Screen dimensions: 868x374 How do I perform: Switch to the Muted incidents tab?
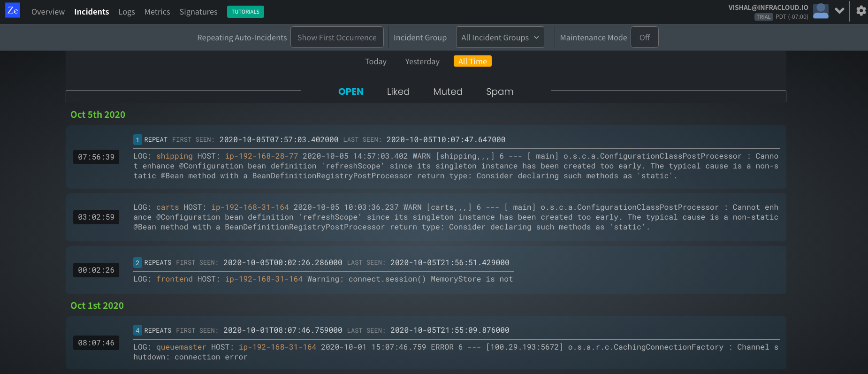pyautogui.click(x=448, y=92)
